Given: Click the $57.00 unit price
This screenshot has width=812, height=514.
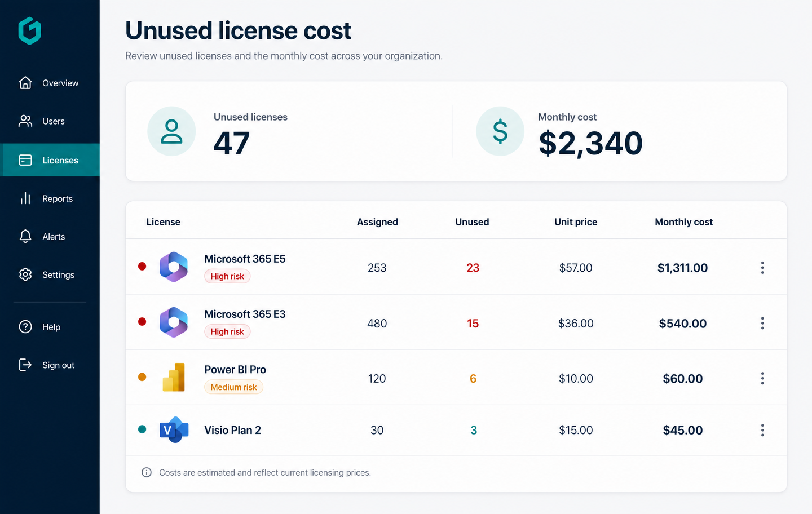Looking at the screenshot, I should pyautogui.click(x=576, y=268).
